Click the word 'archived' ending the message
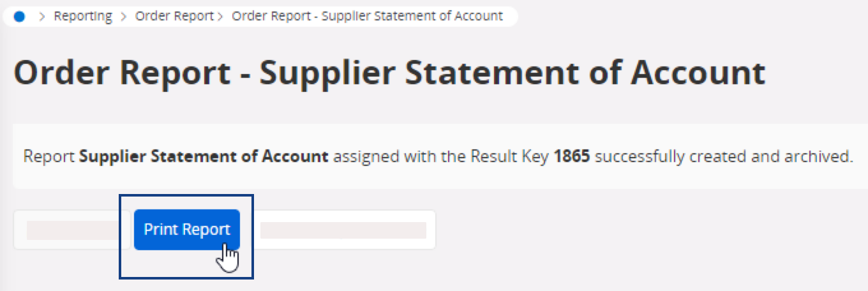This screenshot has width=868, height=291. point(823,156)
